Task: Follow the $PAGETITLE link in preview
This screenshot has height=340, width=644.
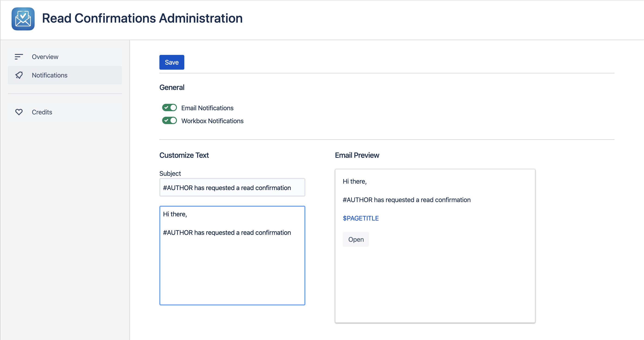Action: click(361, 218)
